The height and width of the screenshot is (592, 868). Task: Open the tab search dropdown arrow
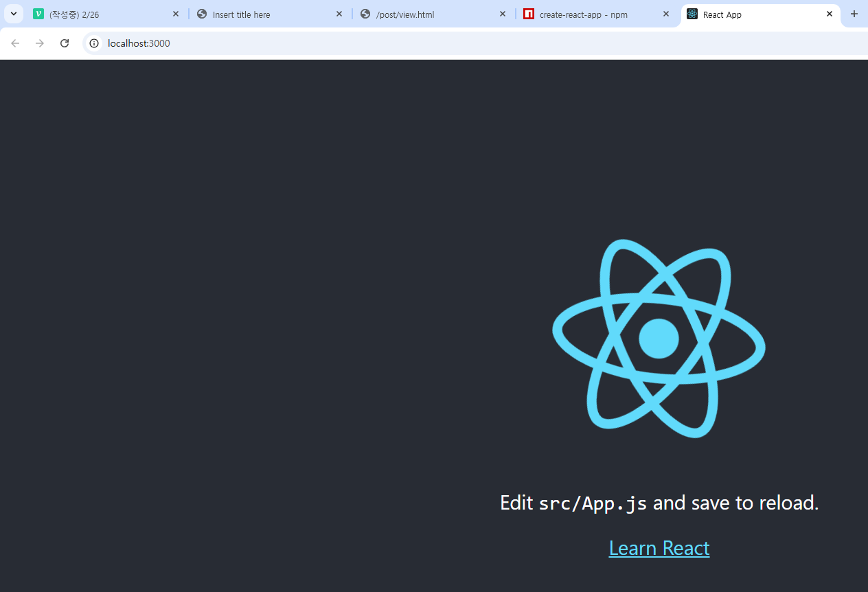(13, 14)
